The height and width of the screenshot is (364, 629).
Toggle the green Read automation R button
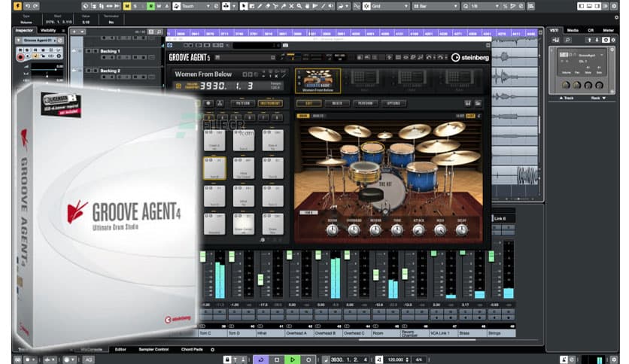(x=150, y=6)
